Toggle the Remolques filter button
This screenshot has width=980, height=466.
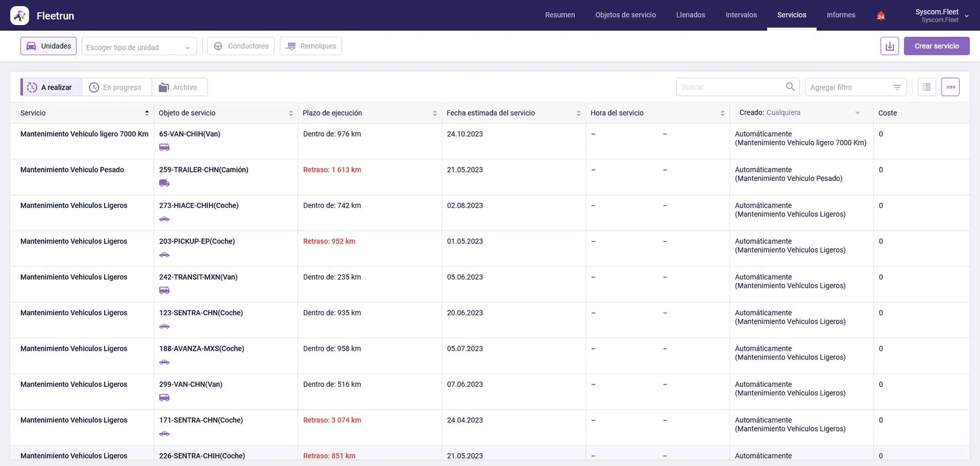(311, 46)
